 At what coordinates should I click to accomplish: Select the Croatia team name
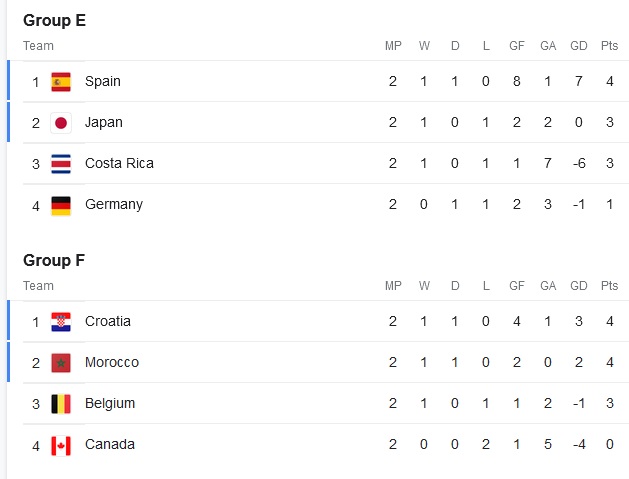click(108, 321)
